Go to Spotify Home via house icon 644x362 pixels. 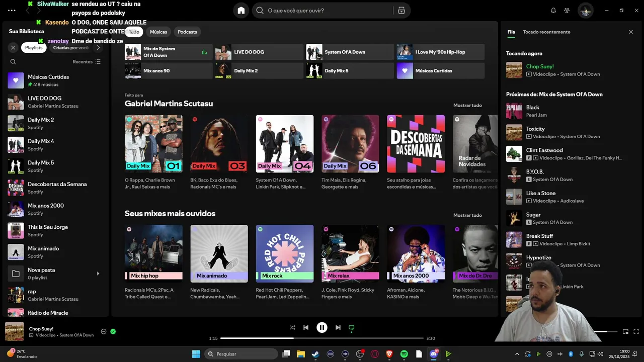tap(241, 11)
